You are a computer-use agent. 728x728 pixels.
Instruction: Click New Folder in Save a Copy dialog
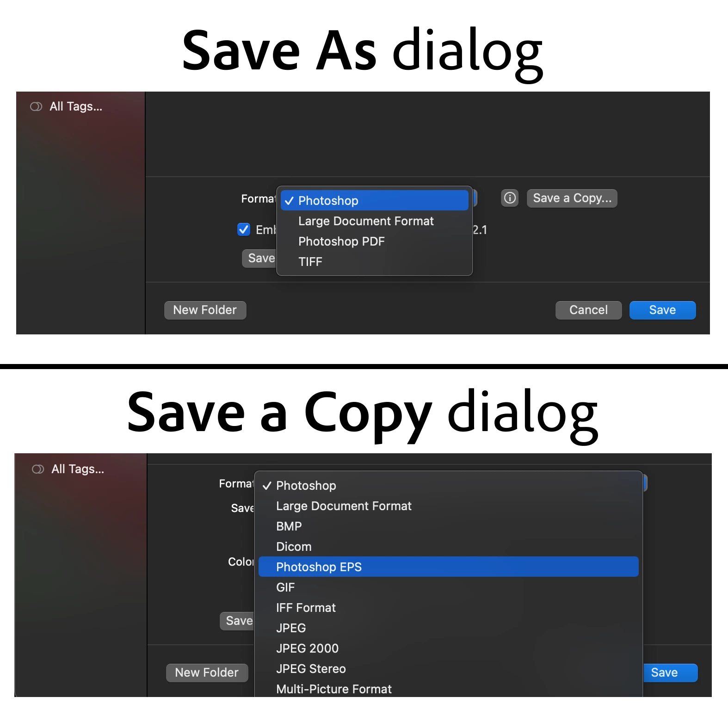coord(207,672)
